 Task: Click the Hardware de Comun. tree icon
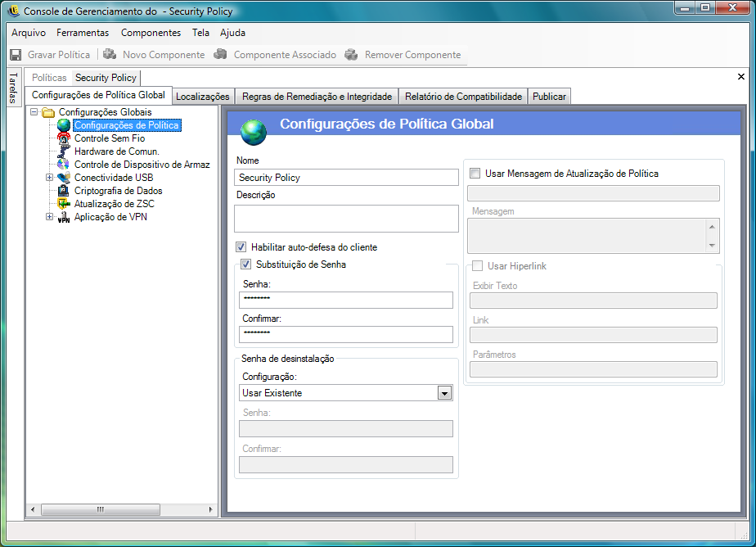click(x=64, y=151)
